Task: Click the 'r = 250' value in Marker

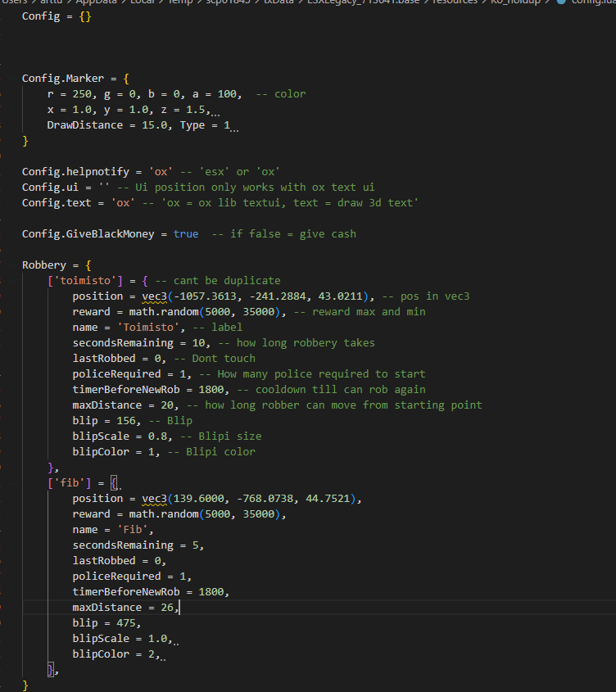Action: 70,94
